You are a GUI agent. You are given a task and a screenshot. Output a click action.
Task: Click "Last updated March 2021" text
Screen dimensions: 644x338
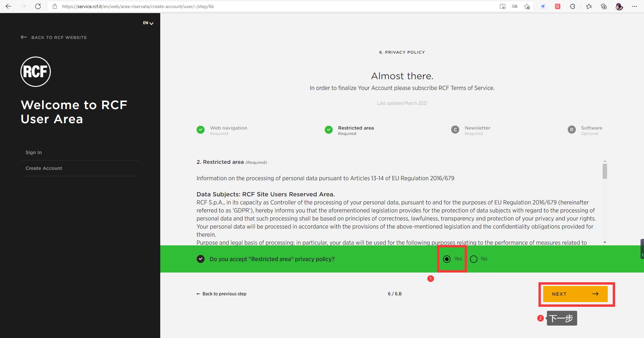coord(402,103)
